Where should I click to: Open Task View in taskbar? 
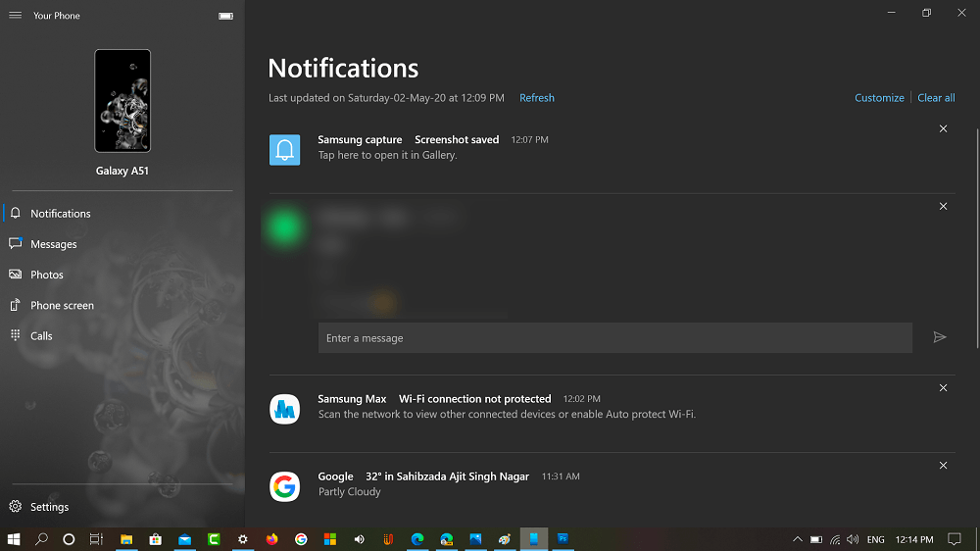pos(96,539)
